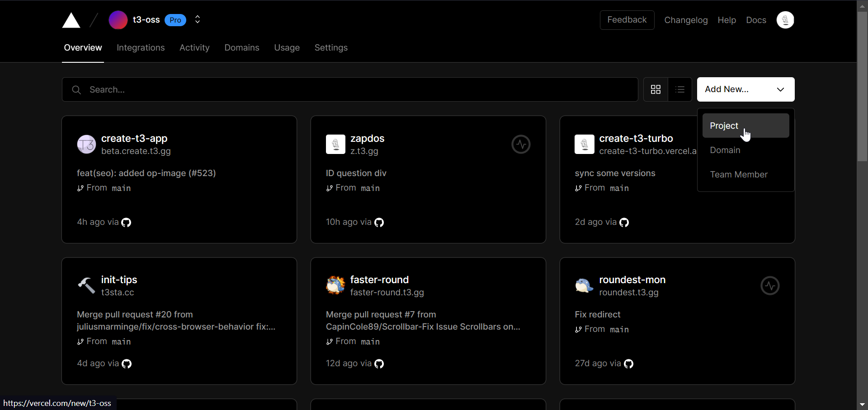The width and height of the screenshot is (868, 410).
Task: Open the z.t3.gg domain link
Action: coord(365,151)
